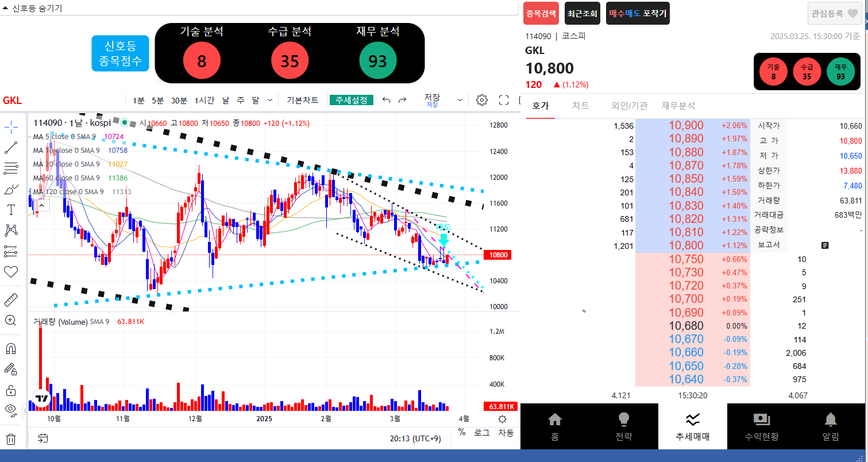Click the 최근조회 button
The width and height of the screenshot is (868, 462).
[x=582, y=13]
